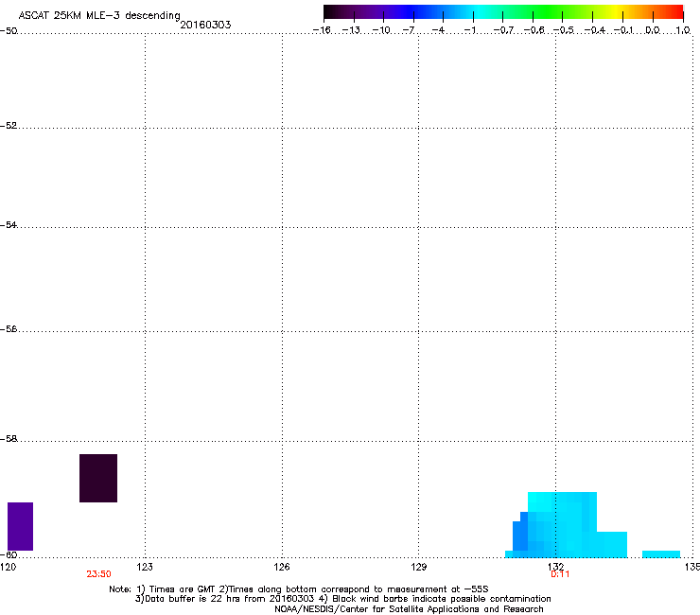Click the colorbar label '-10'
Image resolution: width=700 pixels, height=615 pixels.
tap(381, 30)
